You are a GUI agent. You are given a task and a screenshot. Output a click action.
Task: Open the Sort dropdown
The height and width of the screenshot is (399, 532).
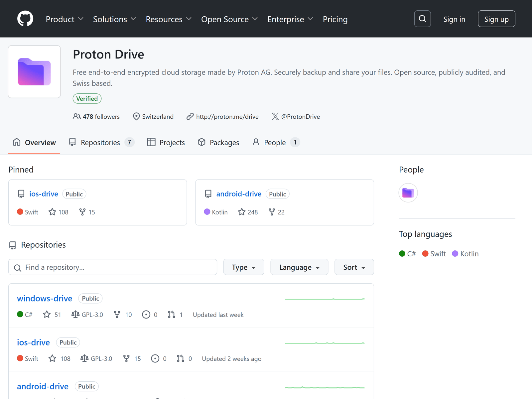[x=354, y=267]
